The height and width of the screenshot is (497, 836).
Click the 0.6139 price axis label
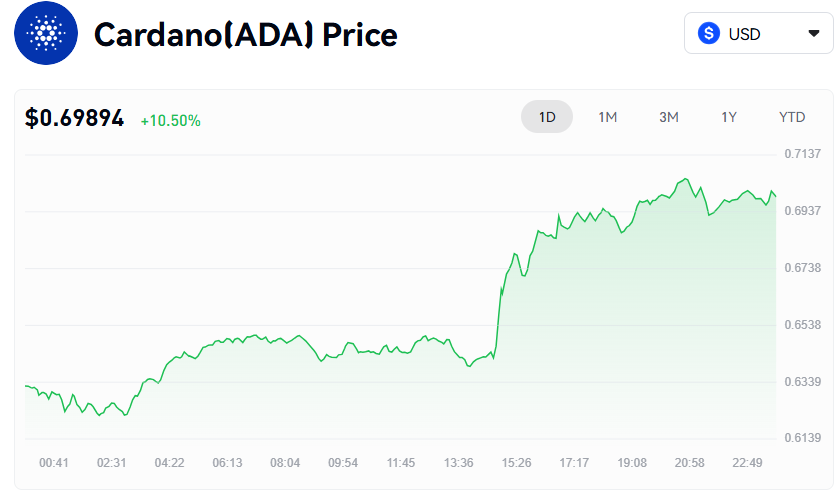(802, 438)
